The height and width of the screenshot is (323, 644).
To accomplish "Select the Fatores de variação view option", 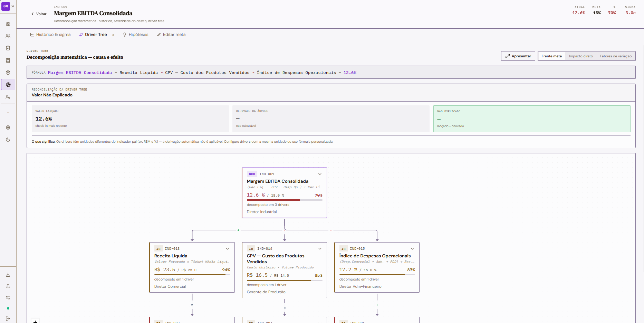I will pyautogui.click(x=616, y=56).
